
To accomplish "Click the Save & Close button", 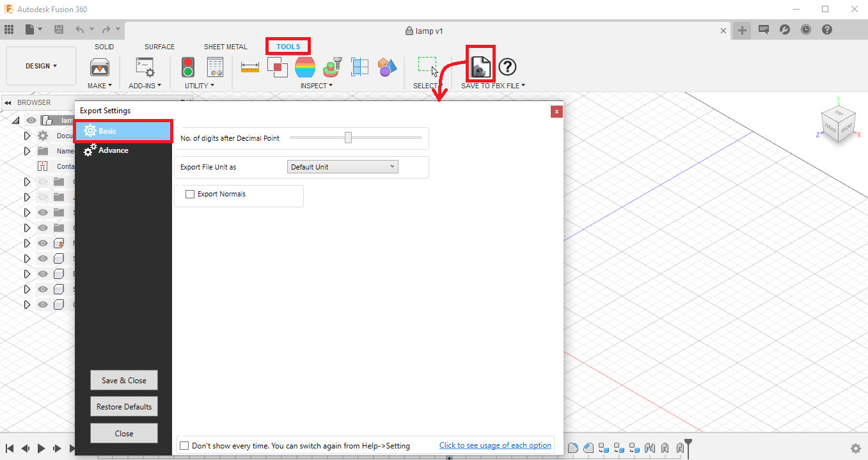I will pyautogui.click(x=124, y=380).
